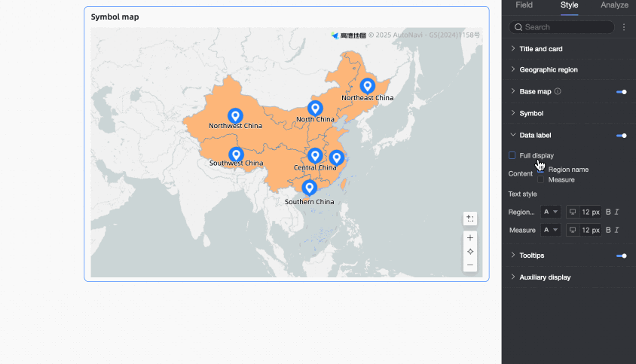The height and width of the screenshot is (364, 636).
Task: Zoom in the map with plus button
Action: coord(470,238)
